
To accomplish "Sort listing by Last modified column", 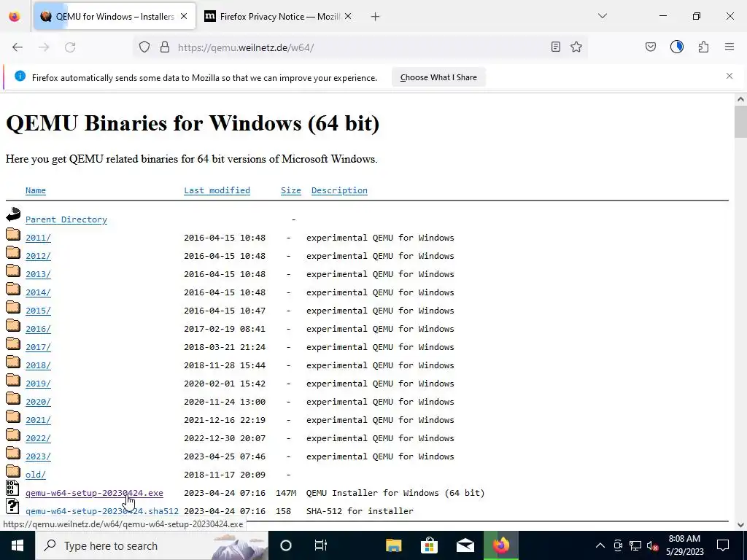I will pyautogui.click(x=217, y=190).
